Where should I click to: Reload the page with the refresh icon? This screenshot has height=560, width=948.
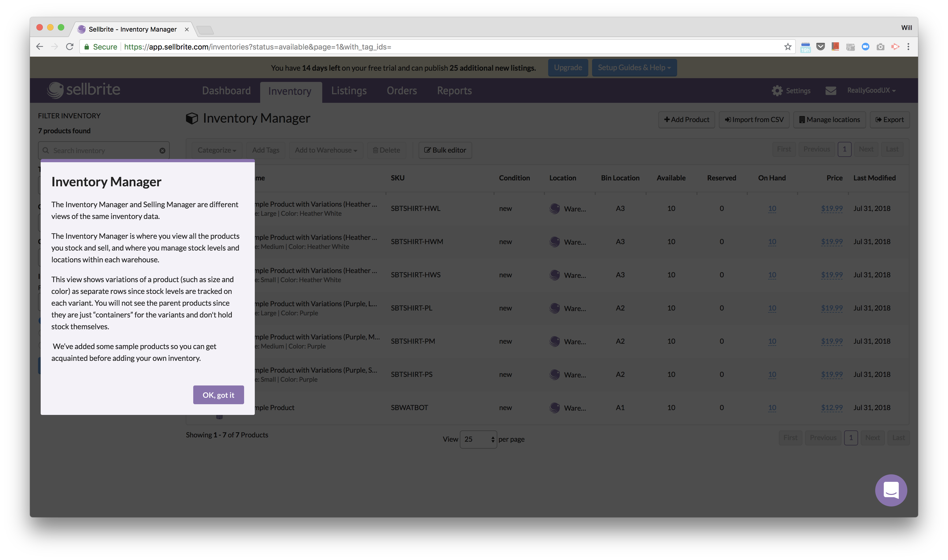(x=70, y=46)
